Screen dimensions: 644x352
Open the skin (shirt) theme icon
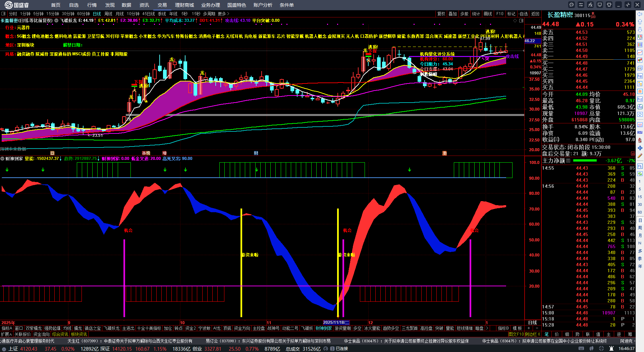click(x=609, y=5)
